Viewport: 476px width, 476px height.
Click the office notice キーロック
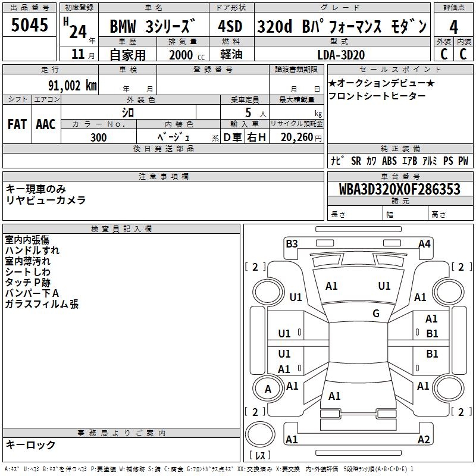(x=30, y=444)
